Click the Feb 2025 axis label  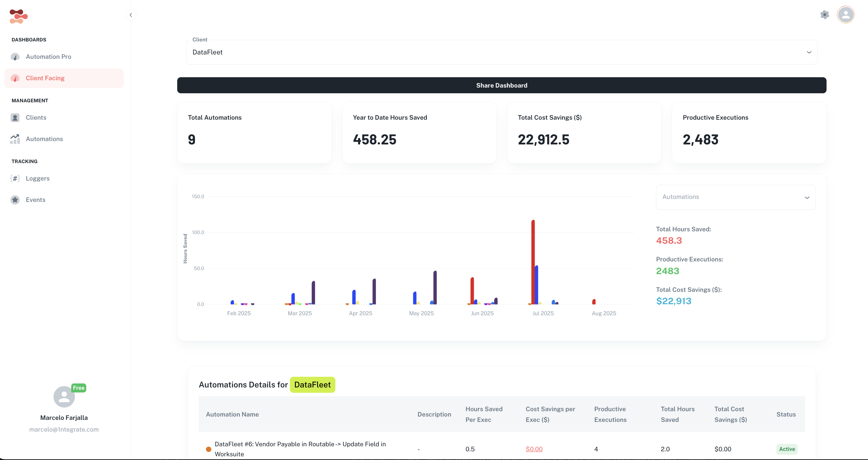238,313
